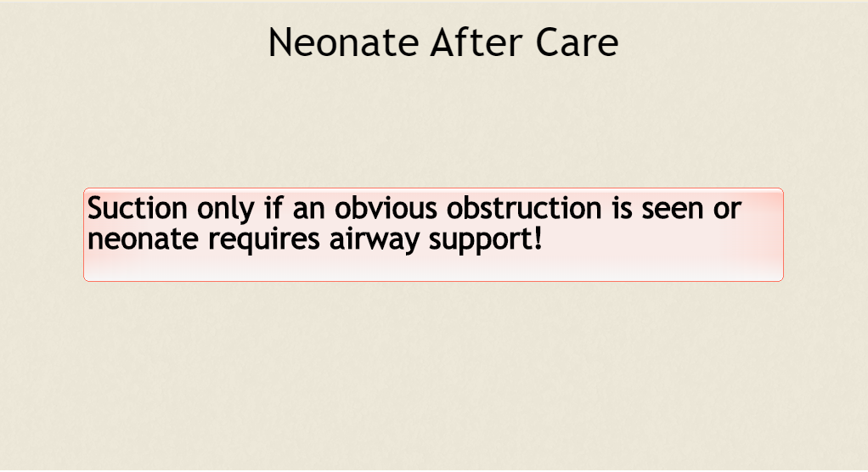This screenshot has height=472, width=868.
Task: Click the word Care in the title
Action: coord(577,42)
